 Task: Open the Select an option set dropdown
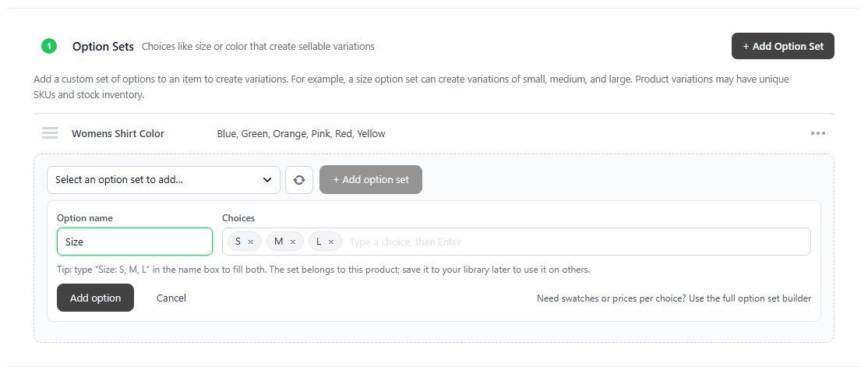pos(164,180)
